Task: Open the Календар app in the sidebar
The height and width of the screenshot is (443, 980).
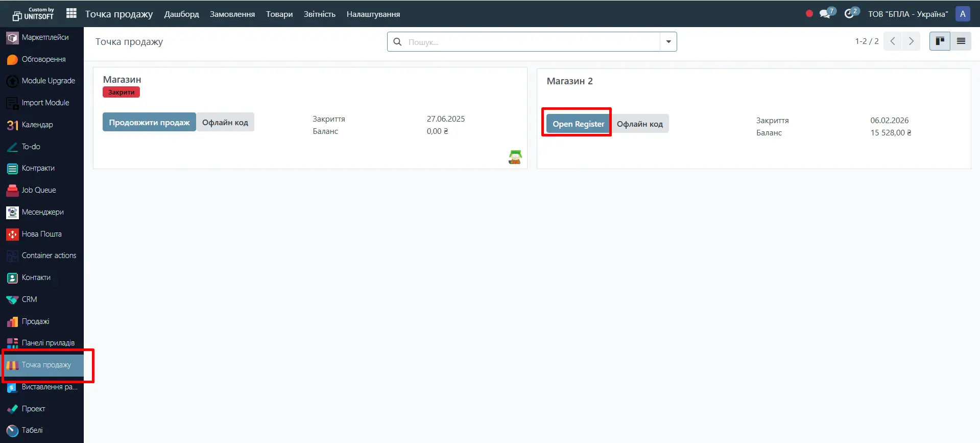Action: [x=37, y=125]
